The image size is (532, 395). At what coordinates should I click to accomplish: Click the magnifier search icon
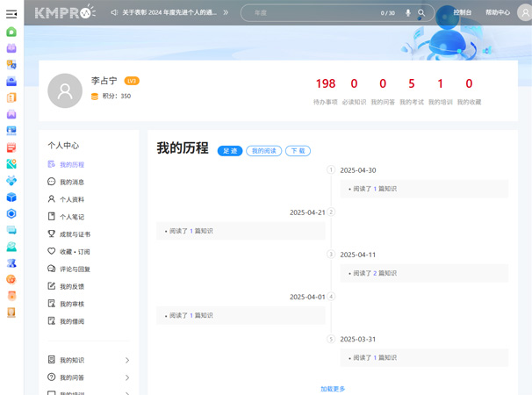pyautogui.click(x=421, y=13)
